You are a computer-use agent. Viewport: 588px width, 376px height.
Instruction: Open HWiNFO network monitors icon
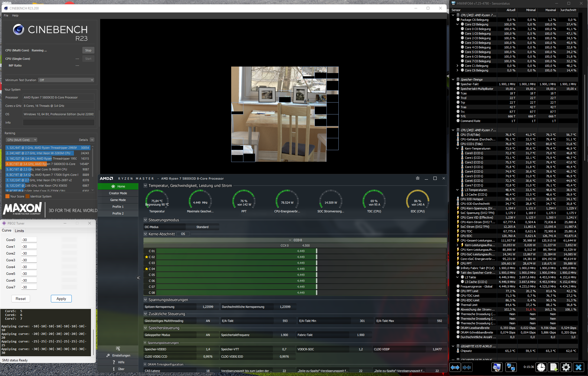[x=511, y=367]
